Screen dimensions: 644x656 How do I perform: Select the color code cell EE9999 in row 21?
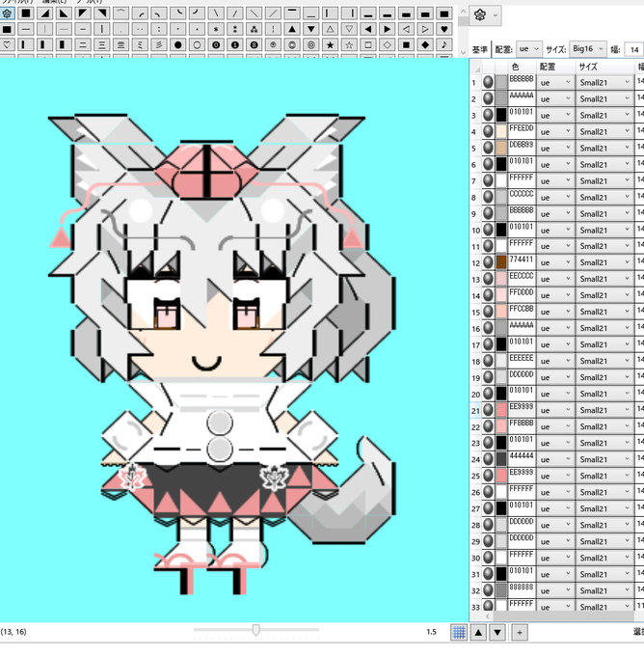click(x=522, y=410)
